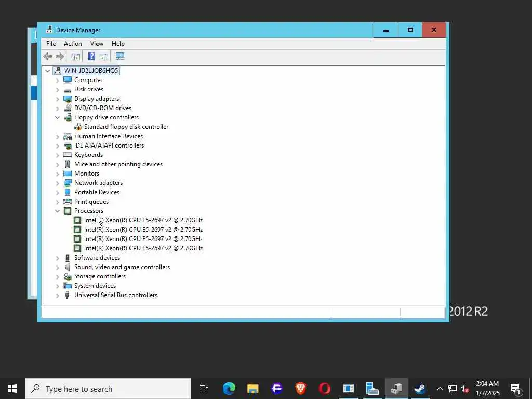Image resolution: width=532 pixels, height=399 pixels.
Task: Collapse the Floppy drive controllers category
Action: [57, 117]
